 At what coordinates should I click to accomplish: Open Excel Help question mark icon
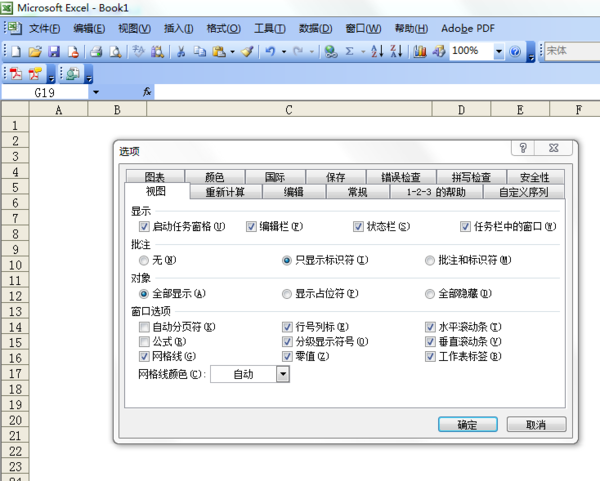515,51
